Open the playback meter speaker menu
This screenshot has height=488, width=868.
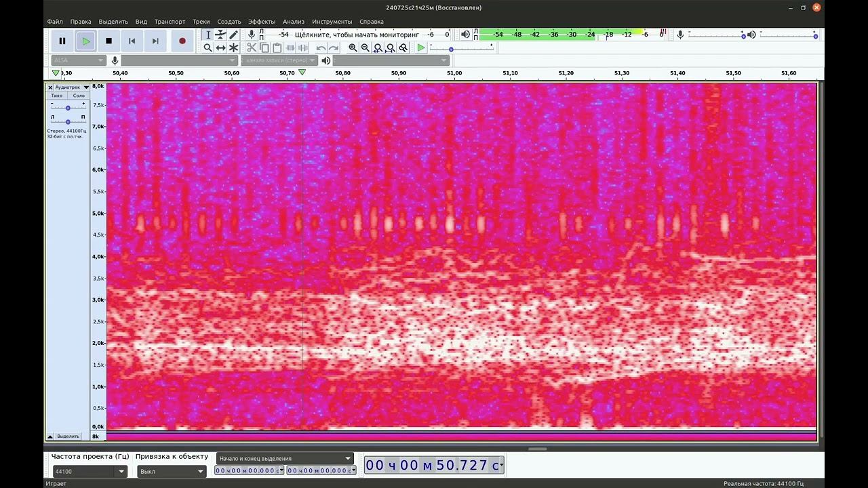[465, 35]
